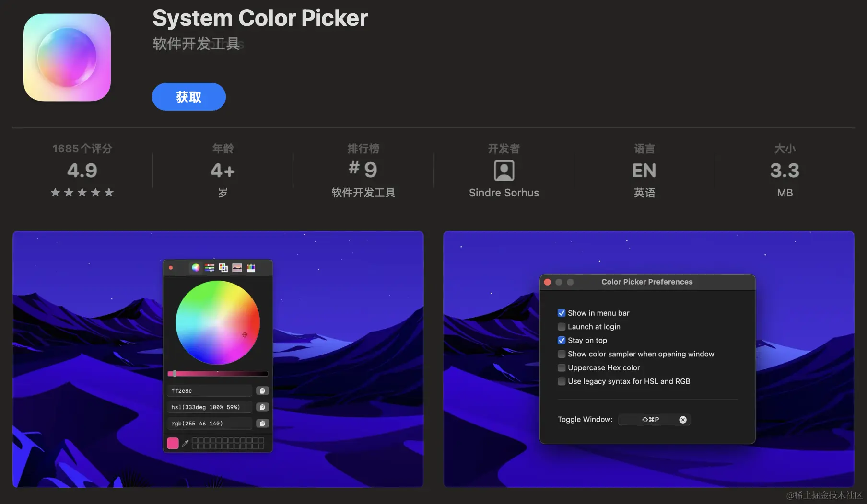The image size is (867, 504).
Task: Select the color wheel picker tab
Action: click(196, 268)
